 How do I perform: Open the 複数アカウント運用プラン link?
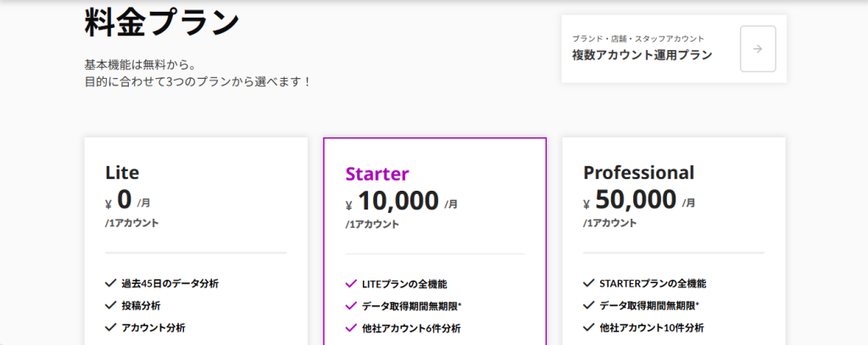(642, 55)
